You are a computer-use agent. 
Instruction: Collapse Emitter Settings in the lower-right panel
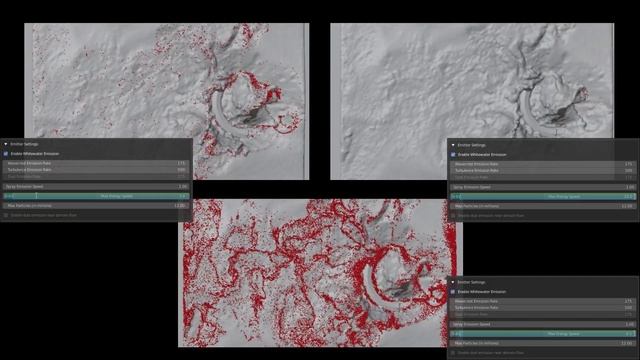click(453, 282)
